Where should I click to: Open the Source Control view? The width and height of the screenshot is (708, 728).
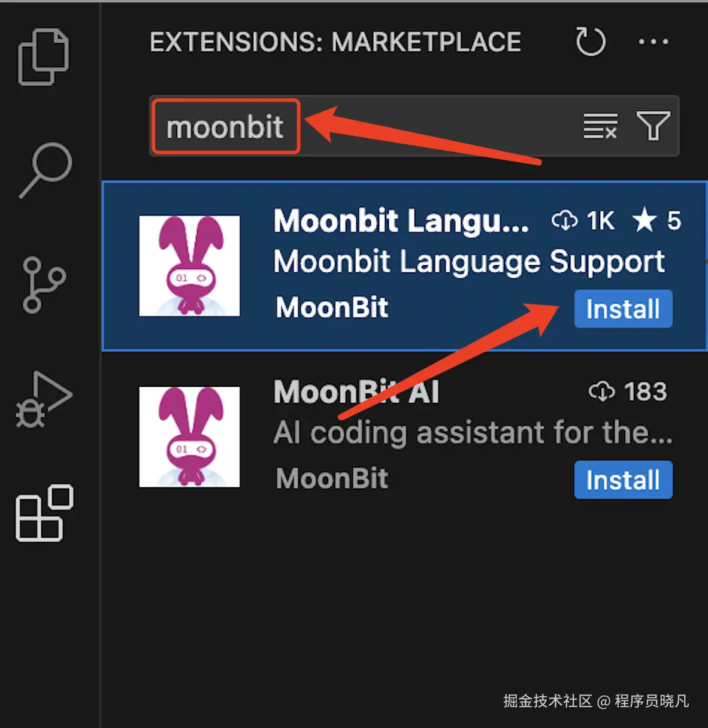pyautogui.click(x=44, y=285)
